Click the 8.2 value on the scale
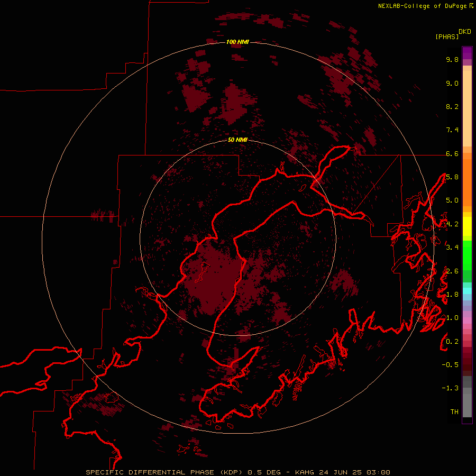 [x=452, y=106]
